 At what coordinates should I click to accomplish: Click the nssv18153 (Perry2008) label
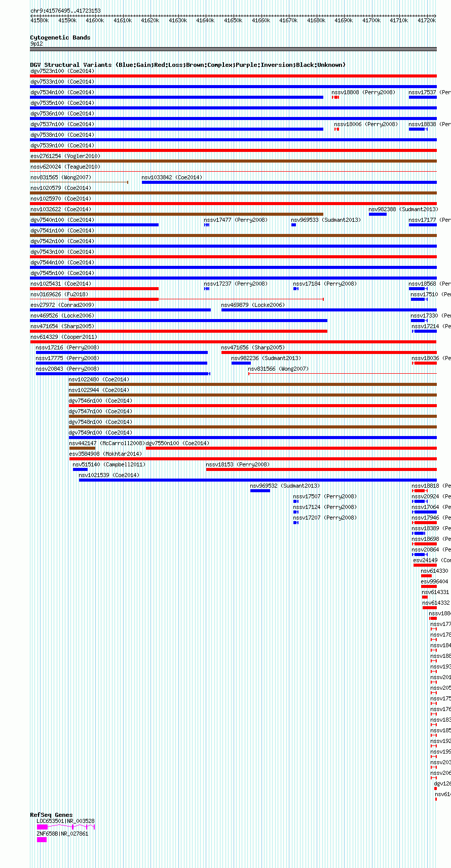coord(238,464)
